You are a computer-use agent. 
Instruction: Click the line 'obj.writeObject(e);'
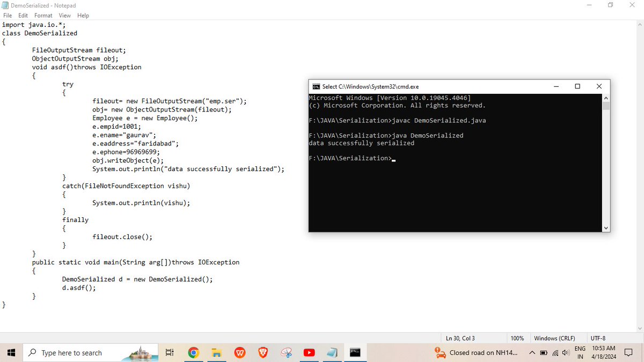point(128,160)
